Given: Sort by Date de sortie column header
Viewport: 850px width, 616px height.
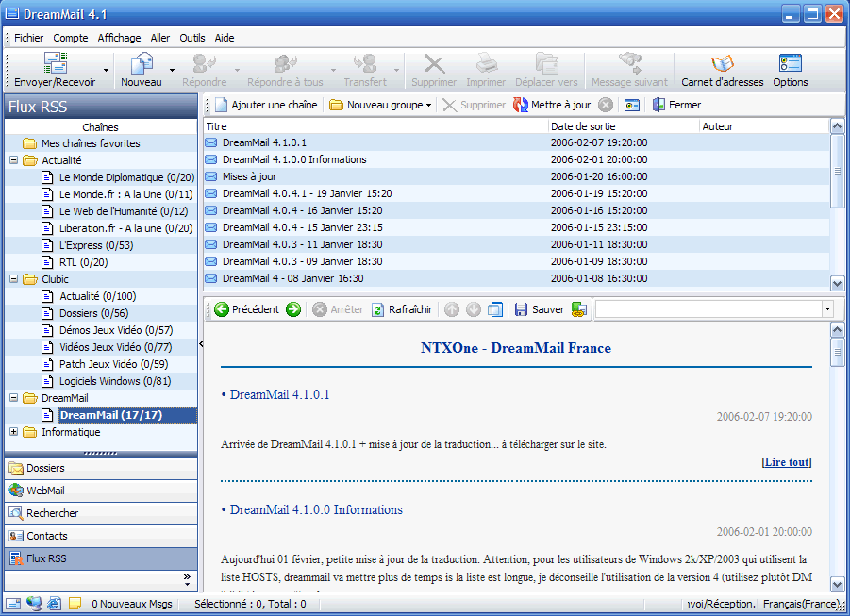Looking at the screenshot, I should tap(624, 126).
